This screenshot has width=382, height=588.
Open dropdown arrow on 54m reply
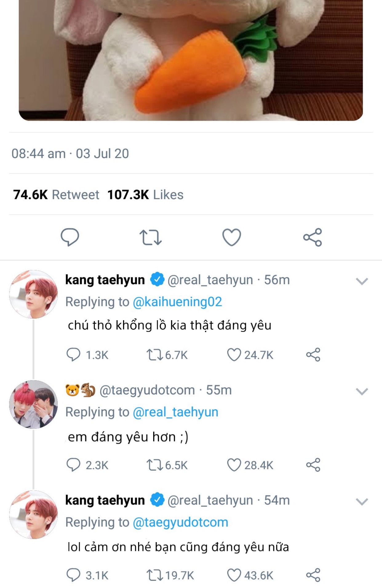click(x=362, y=501)
